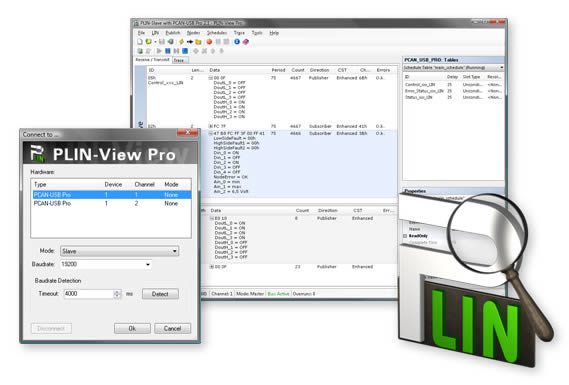Open the Baudrate dropdown showing 19200

coord(106,264)
